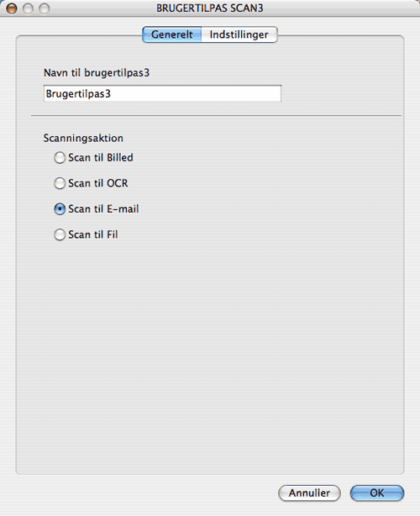This screenshot has width=420, height=516.
Task: Click the Scanningsaktion section heading
Action: click(83, 138)
